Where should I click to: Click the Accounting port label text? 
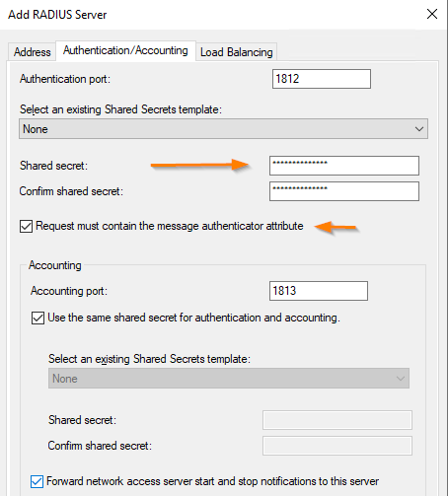pos(69,291)
